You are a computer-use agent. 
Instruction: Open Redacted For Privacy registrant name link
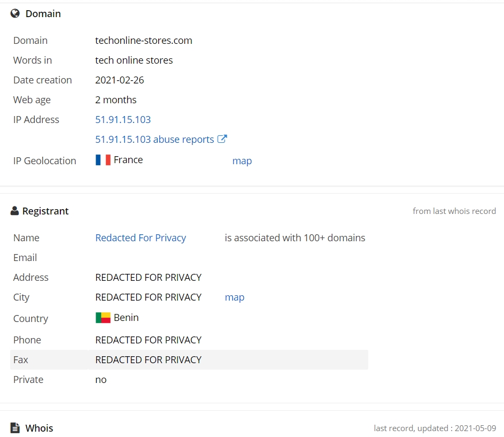coord(141,238)
